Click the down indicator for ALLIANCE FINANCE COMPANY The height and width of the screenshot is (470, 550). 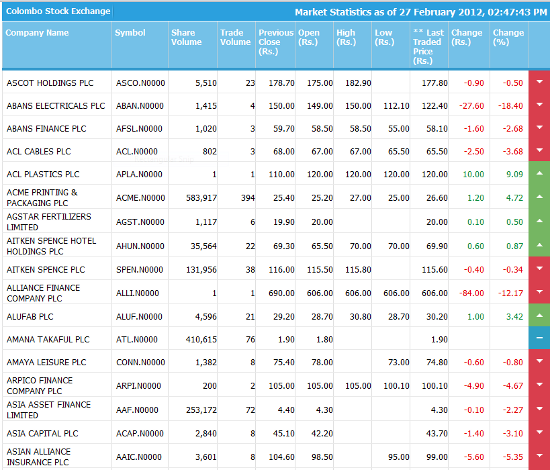[539, 292]
